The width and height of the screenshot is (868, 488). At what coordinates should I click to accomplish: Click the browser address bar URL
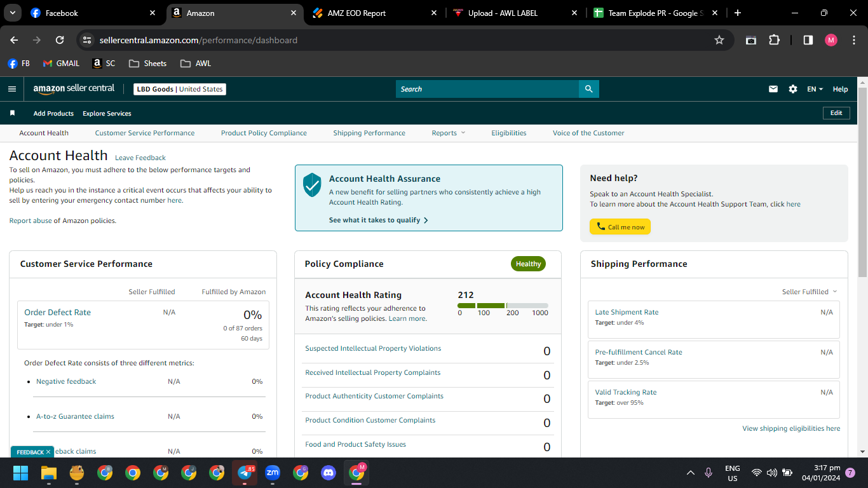point(198,40)
